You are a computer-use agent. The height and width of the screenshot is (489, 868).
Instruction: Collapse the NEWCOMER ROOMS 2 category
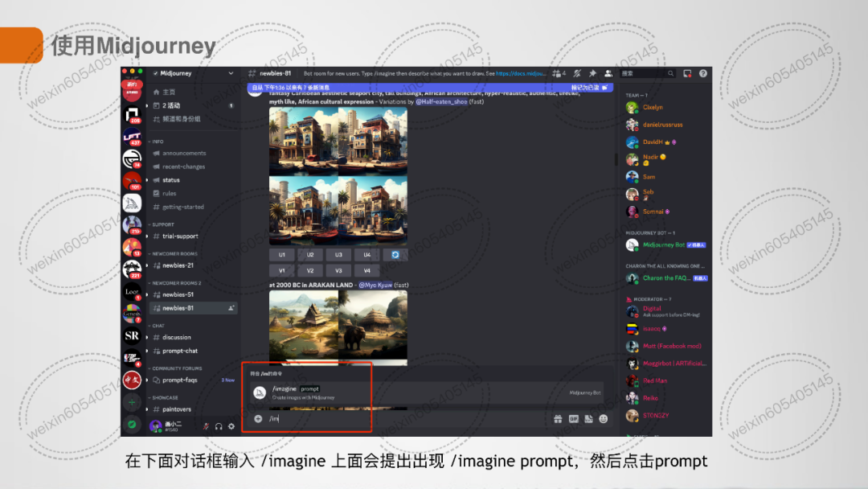point(177,283)
